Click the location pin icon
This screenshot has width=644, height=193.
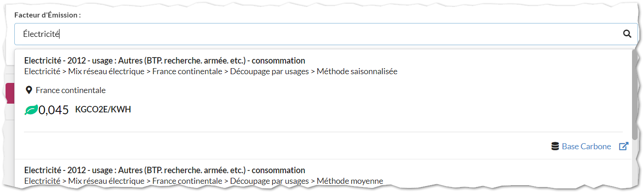point(29,90)
